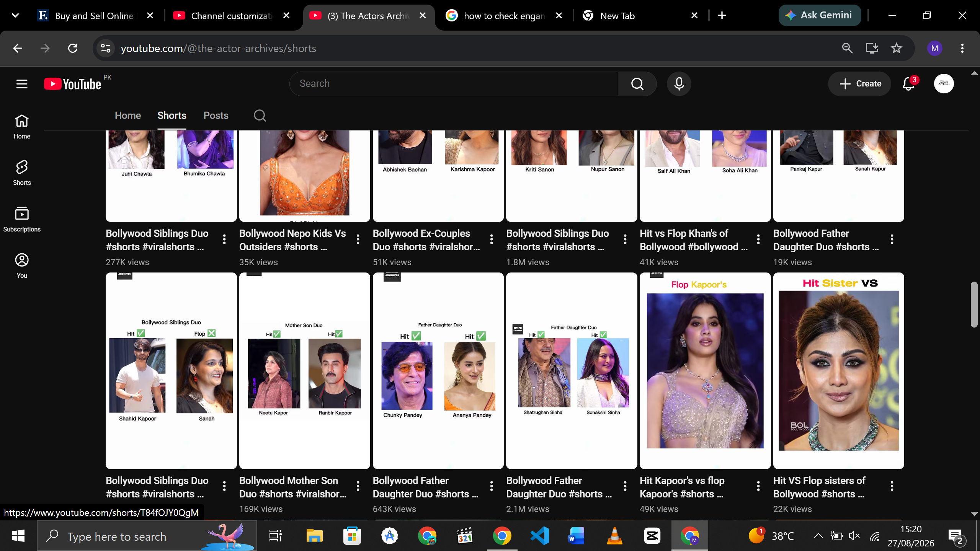Open the Hit vs Flop Khan's title link
Viewport: 980px width, 551px height.
(x=693, y=240)
